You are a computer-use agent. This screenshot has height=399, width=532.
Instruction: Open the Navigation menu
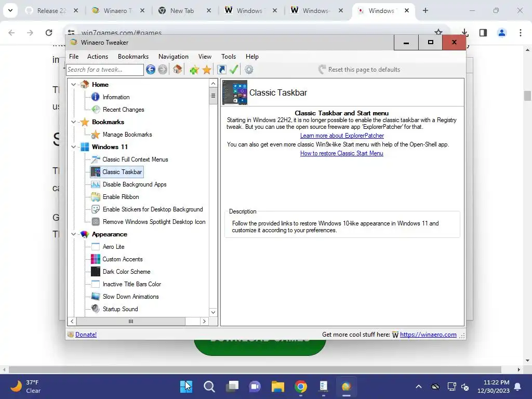tap(174, 57)
